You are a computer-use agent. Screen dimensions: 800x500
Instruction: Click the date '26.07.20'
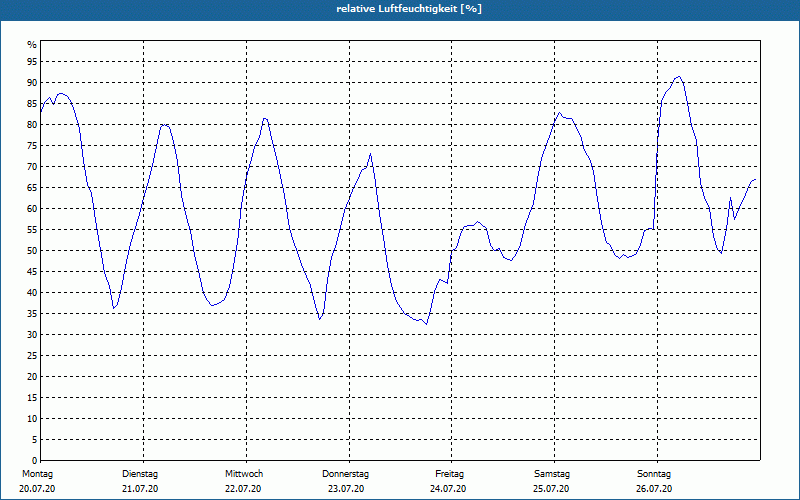pos(654,489)
